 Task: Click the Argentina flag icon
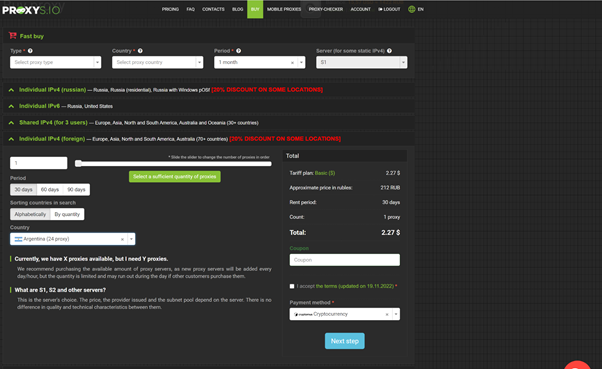[18, 239]
